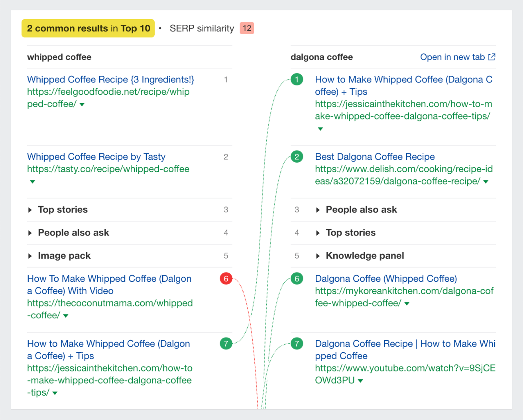Viewport: 523px width, 420px height.
Task: Click position number 2 beside Tasty result
Action: point(226,157)
